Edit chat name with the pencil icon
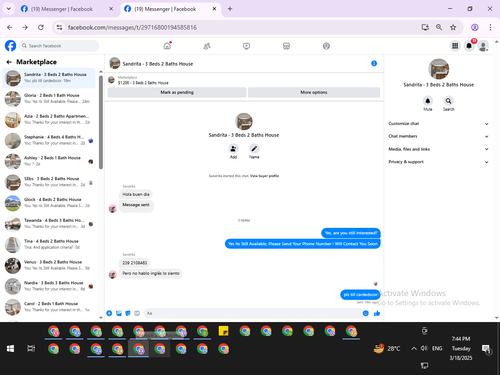This screenshot has width=500, height=375. (254, 149)
